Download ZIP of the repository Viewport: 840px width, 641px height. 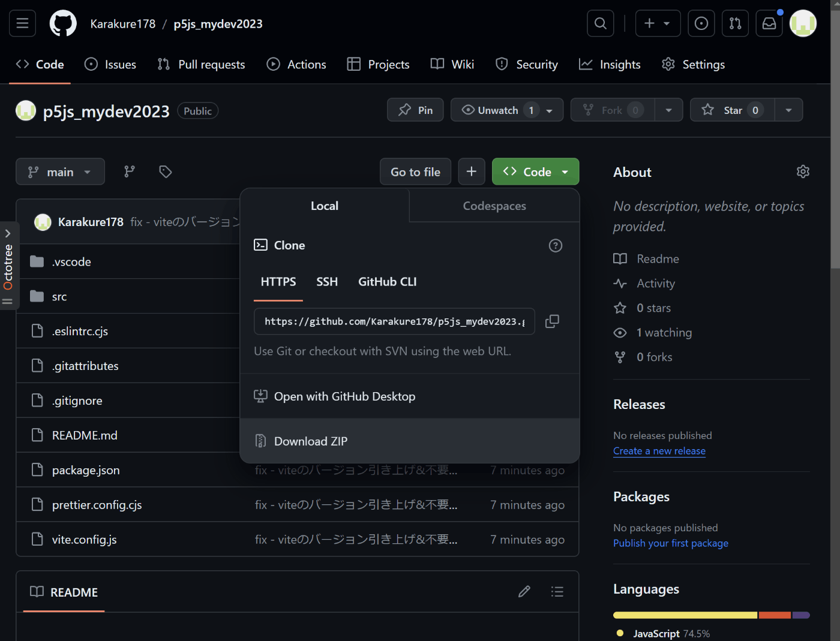click(410, 441)
